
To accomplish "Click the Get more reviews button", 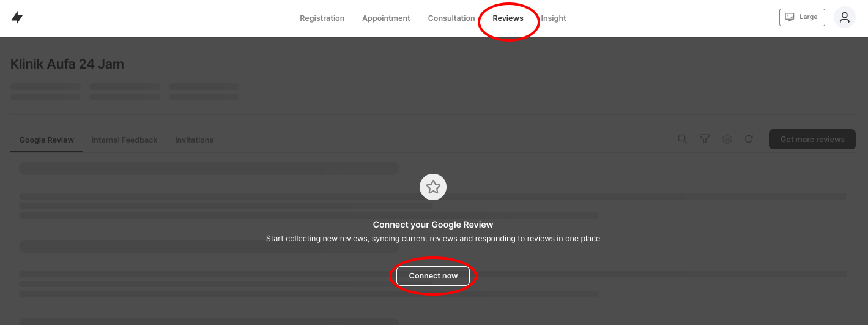I will pos(812,140).
